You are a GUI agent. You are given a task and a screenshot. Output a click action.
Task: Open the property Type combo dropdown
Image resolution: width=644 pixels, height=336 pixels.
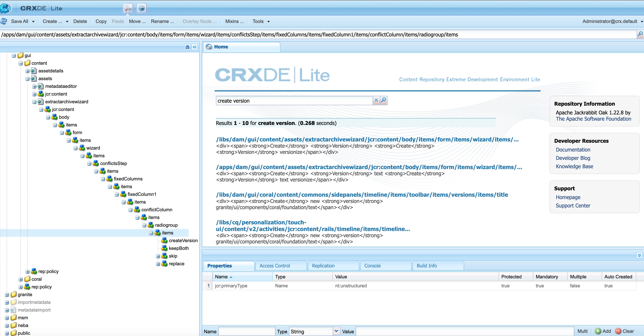pyautogui.click(x=336, y=331)
